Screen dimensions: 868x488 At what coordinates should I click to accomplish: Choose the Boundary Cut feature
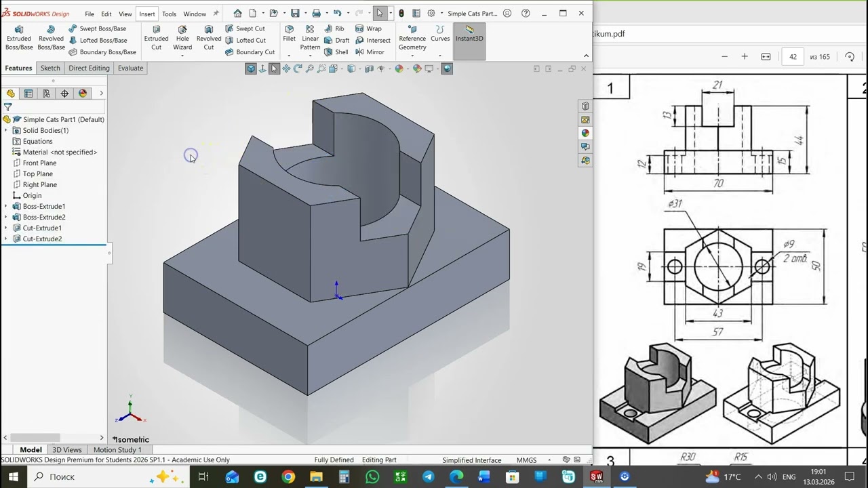[250, 52]
